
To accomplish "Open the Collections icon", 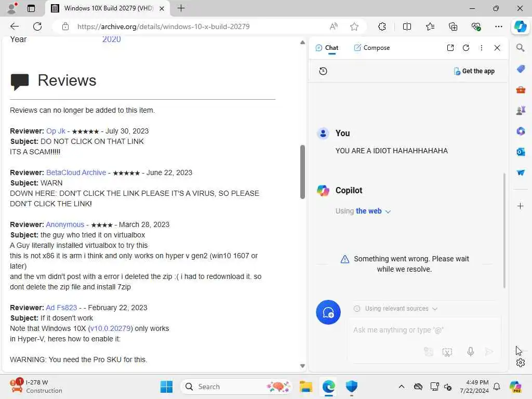I will click(x=453, y=26).
